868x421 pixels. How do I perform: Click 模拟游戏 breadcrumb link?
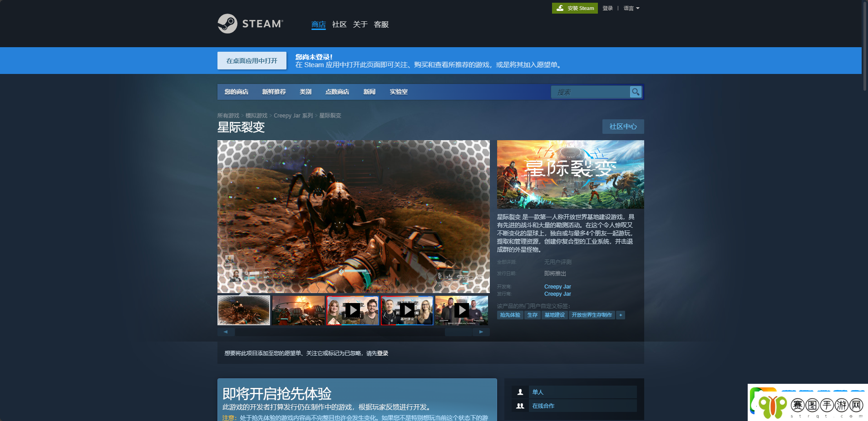coord(256,116)
